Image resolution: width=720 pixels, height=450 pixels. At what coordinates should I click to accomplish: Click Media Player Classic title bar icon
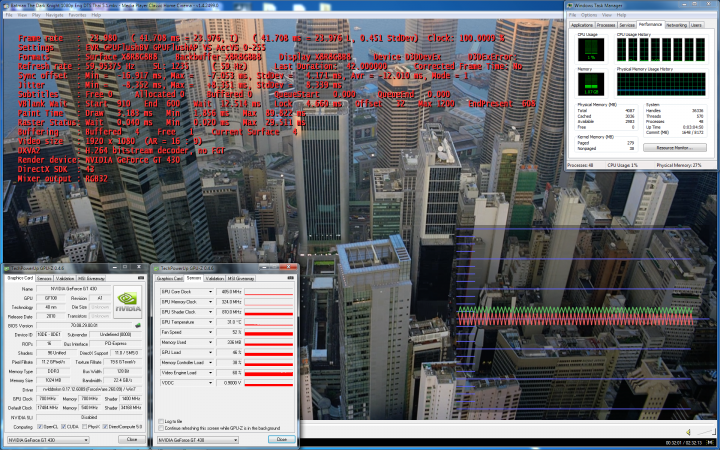6,6
